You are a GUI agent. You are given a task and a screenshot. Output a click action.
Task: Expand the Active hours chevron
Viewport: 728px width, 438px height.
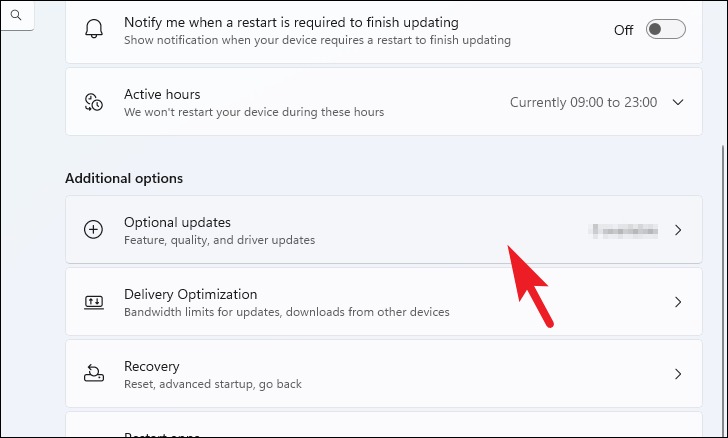coord(678,102)
